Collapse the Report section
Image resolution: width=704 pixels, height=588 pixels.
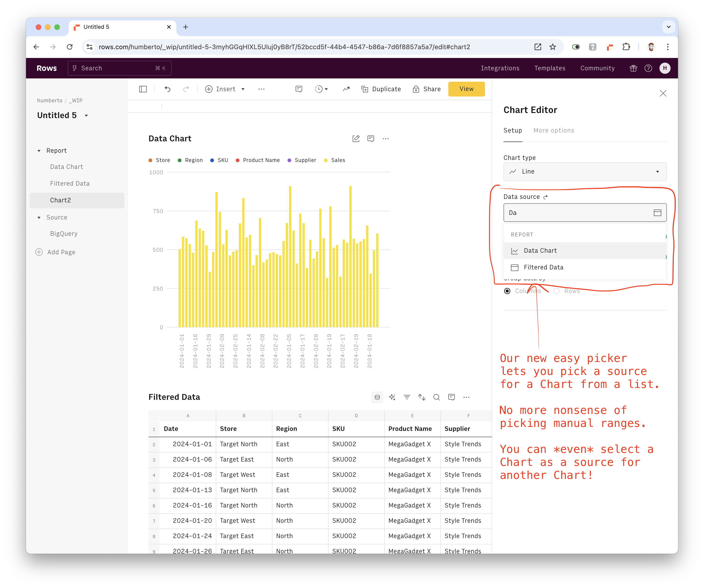[x=39, y=151]
